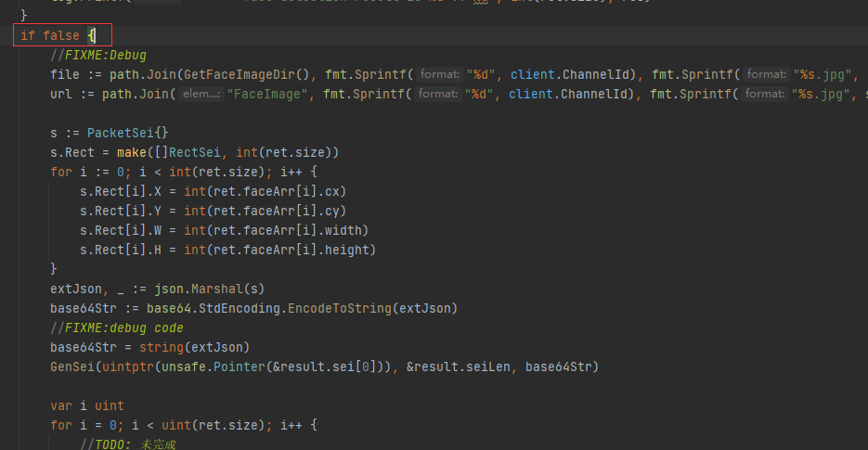Click 'path.Join' in the file assignment line

(x=143, y=75)
